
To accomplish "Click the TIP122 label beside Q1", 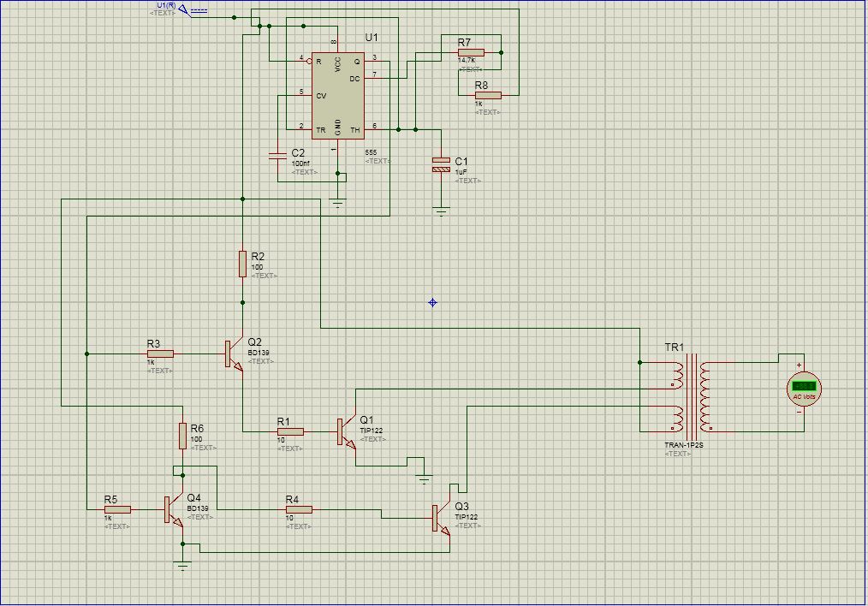I will [371, 431].
